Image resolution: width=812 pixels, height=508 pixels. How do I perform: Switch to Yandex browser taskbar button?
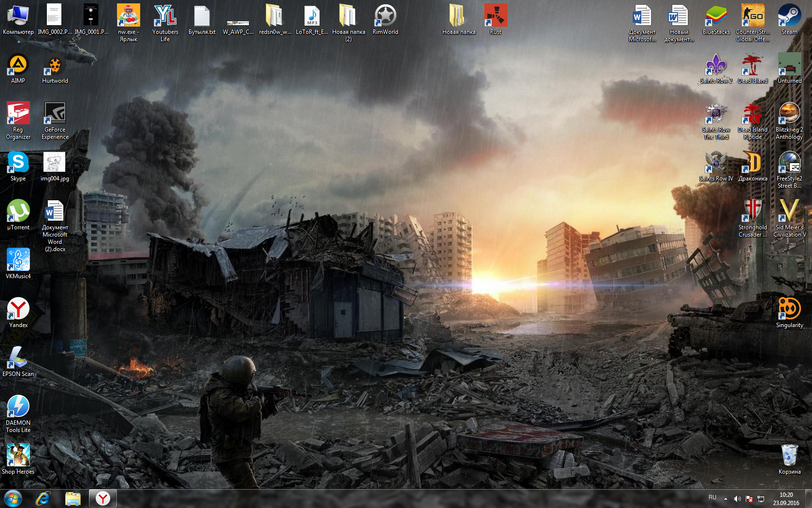click(103, 498)
